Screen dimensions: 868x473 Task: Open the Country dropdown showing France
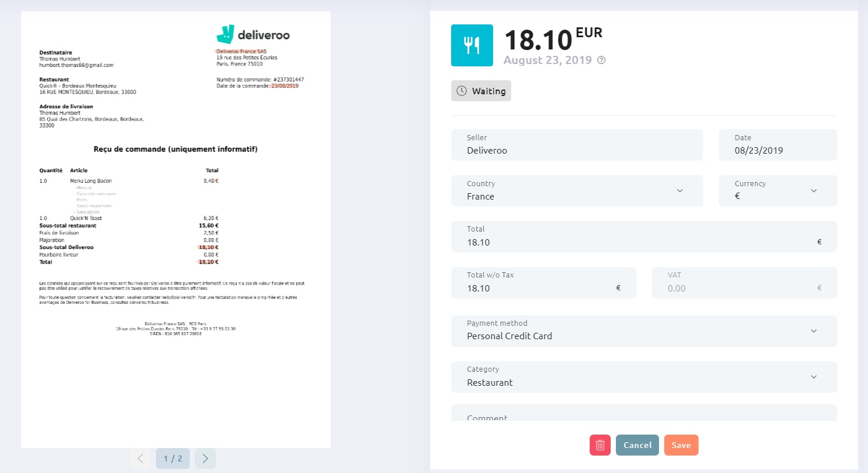click(x=577, y=191)
